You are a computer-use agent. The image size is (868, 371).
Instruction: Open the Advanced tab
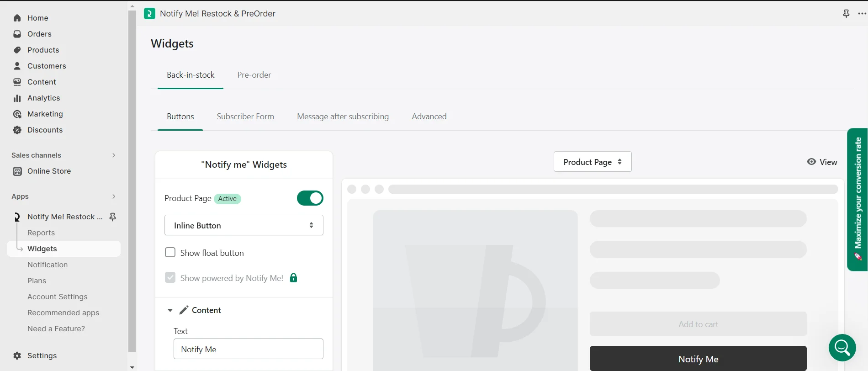pos(429,117)
